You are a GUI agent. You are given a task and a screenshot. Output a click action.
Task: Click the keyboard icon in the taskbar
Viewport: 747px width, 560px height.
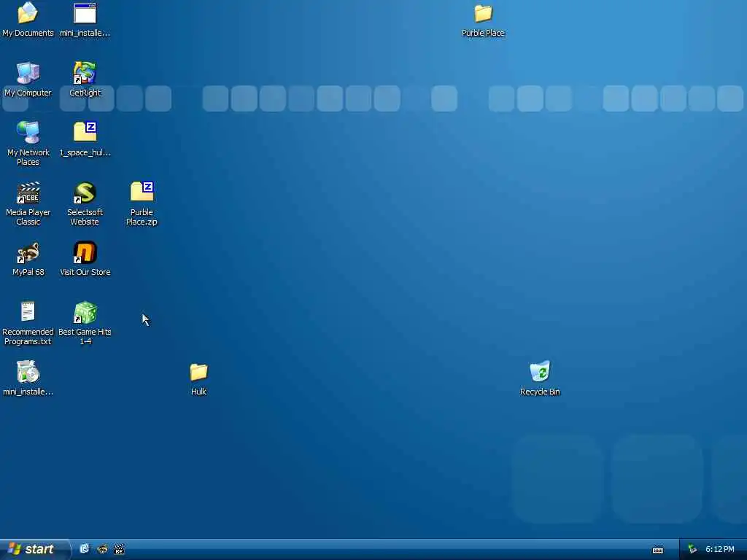(658, 550)
